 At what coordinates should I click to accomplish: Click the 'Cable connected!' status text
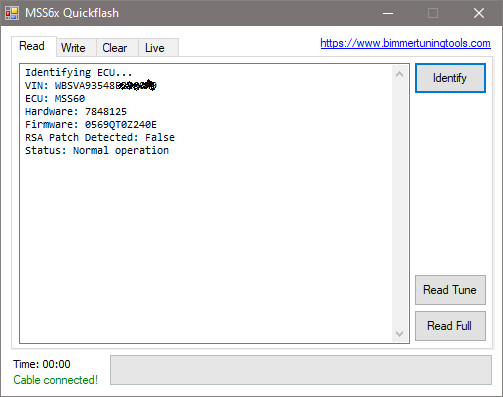[x=56, y=380]
